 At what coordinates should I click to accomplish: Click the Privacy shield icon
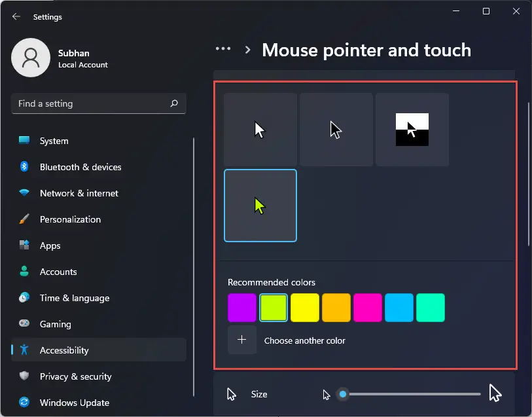24,376
